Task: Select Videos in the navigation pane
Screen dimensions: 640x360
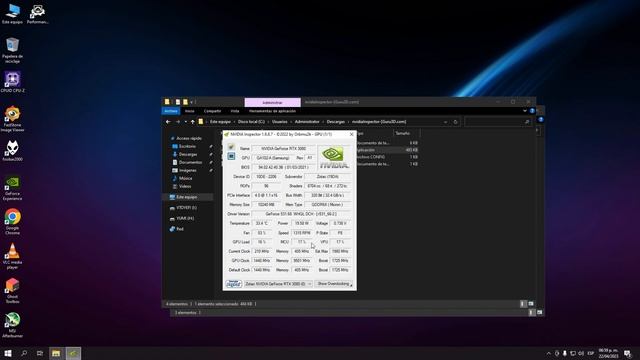Action: pyautogui.click(x=184, y=186)
